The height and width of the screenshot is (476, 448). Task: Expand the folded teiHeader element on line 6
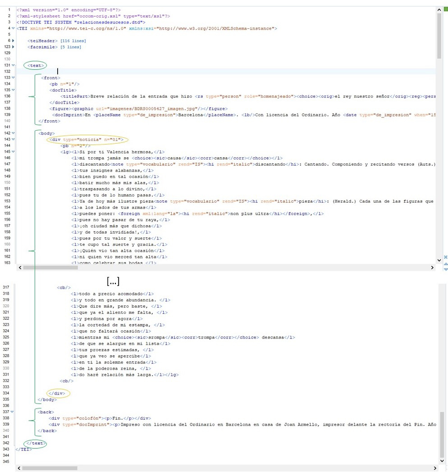tap(14, 41)
